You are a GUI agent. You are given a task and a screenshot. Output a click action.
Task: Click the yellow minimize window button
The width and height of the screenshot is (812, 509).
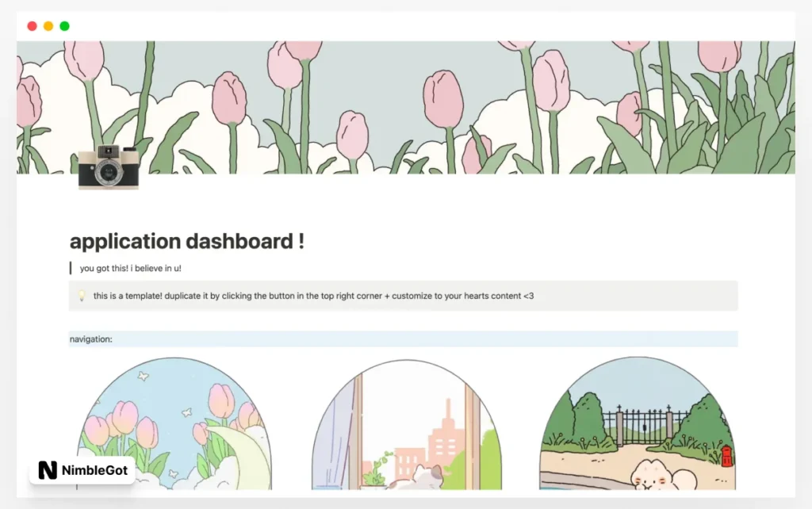point(48,26)
